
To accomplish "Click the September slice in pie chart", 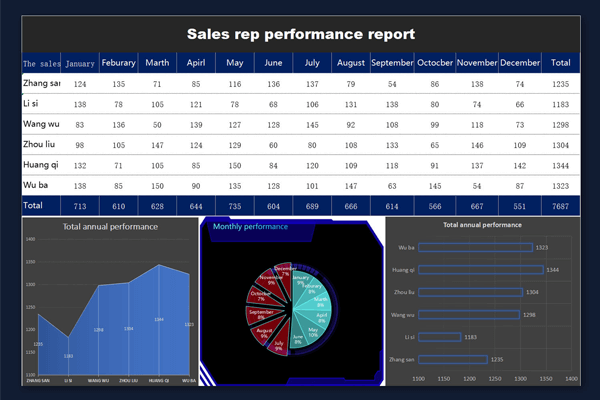I will coord(262,314).
